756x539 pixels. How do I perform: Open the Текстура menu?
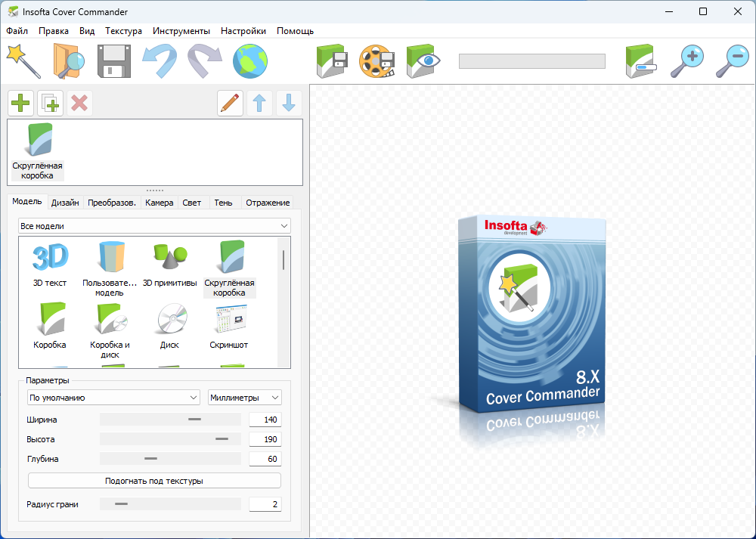point(123,31)
